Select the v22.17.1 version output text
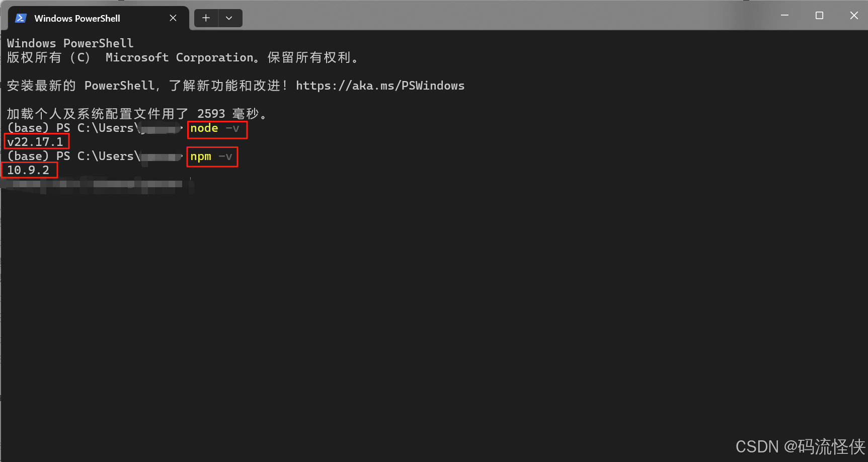 [x=36, y=141]
